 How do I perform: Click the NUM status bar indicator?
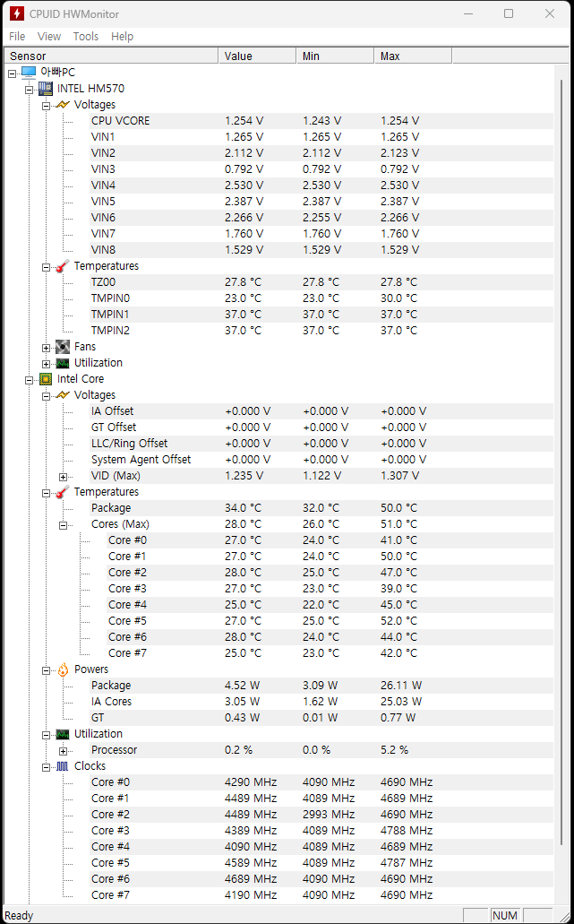pos(504,915)
